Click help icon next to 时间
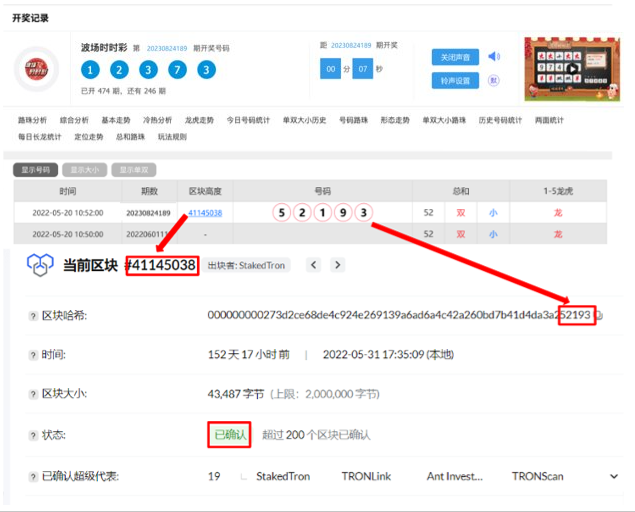 click(x=32, y=354)
